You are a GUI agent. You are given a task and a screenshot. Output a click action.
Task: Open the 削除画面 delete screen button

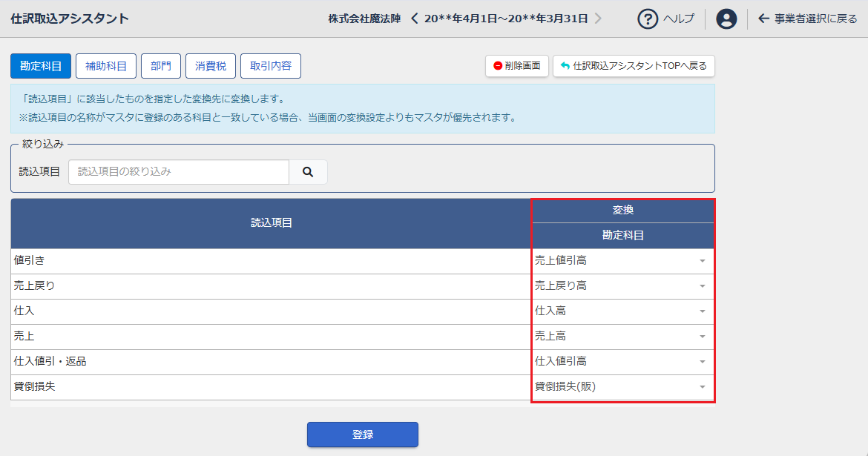pos(517,66)
